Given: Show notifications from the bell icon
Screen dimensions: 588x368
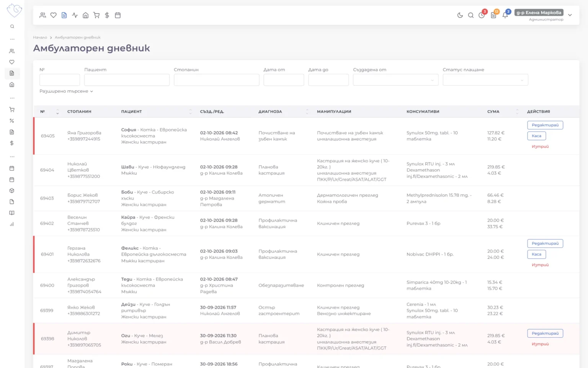Looking at the screenshot, I should coord(506,15).
